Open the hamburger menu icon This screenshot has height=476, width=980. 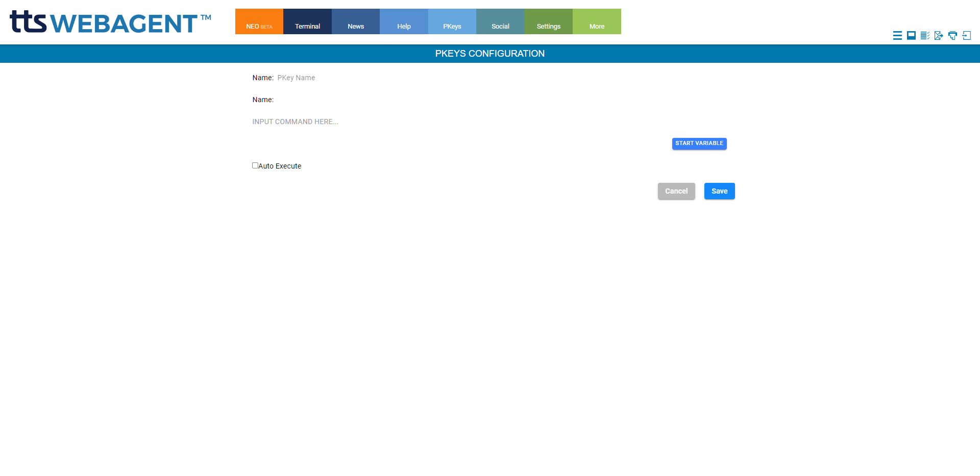pyautogui.click(x=897, y=35)
